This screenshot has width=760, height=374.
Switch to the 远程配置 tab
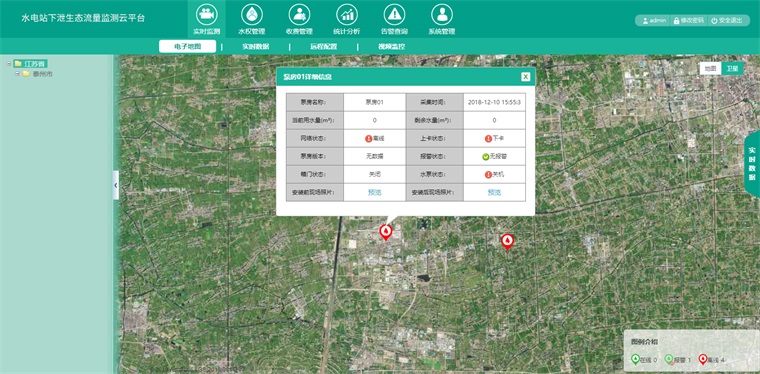[323, 47]
